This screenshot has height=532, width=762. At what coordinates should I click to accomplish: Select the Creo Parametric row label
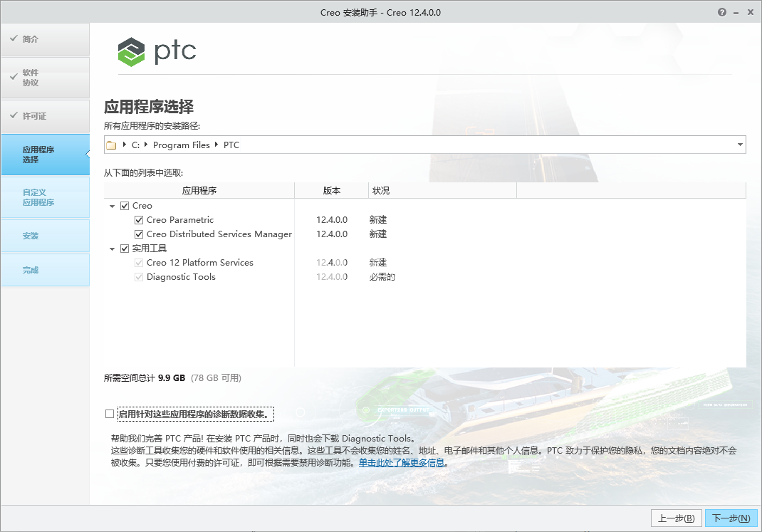pos(179,220)
